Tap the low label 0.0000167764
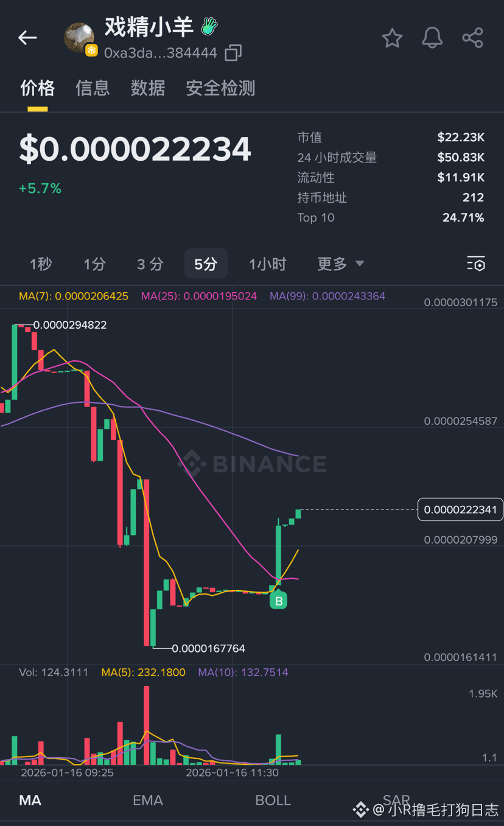 point(209,648)
